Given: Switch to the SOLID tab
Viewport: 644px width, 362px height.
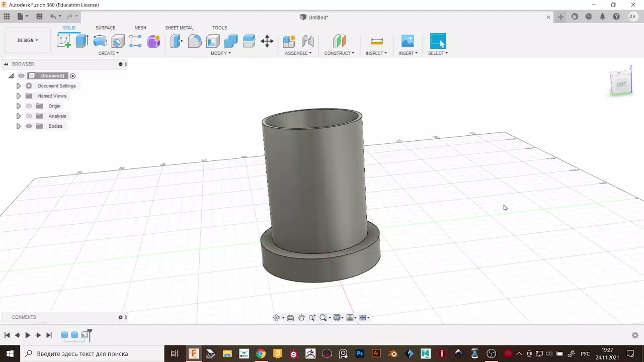Looking at the screenshot, I should [69, 28].
